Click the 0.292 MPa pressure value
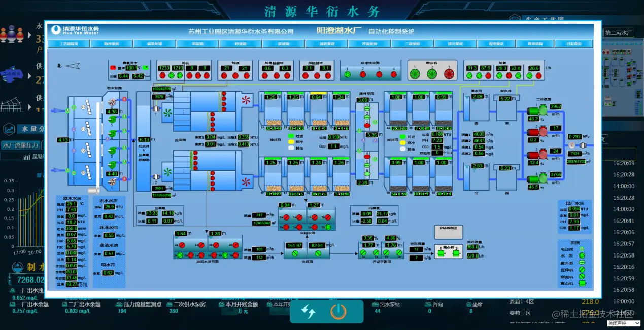Screen dimensions: 644x330 (x=574, y=137)
